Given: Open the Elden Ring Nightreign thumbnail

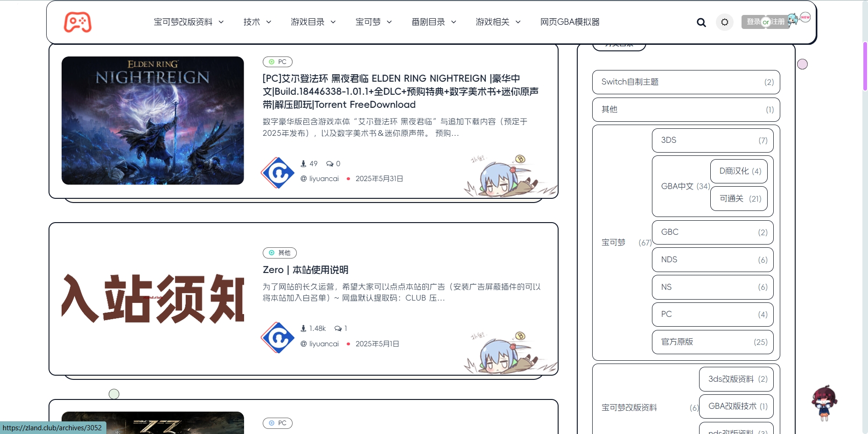Looking at the screenshot, I should pos(153,120).
